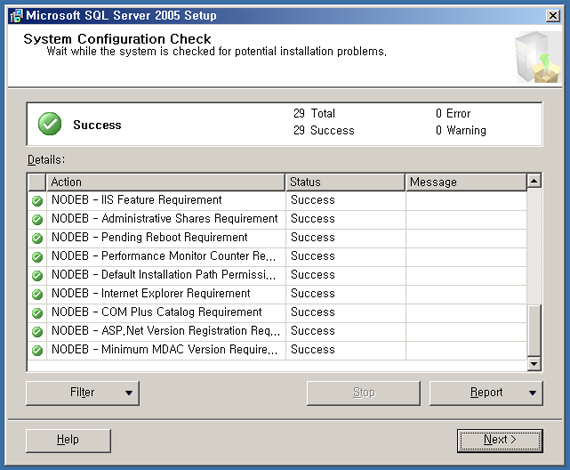This screenshot has width=570, height=470.
Task: Click the '29 Success' summary count
Action: 324,130
